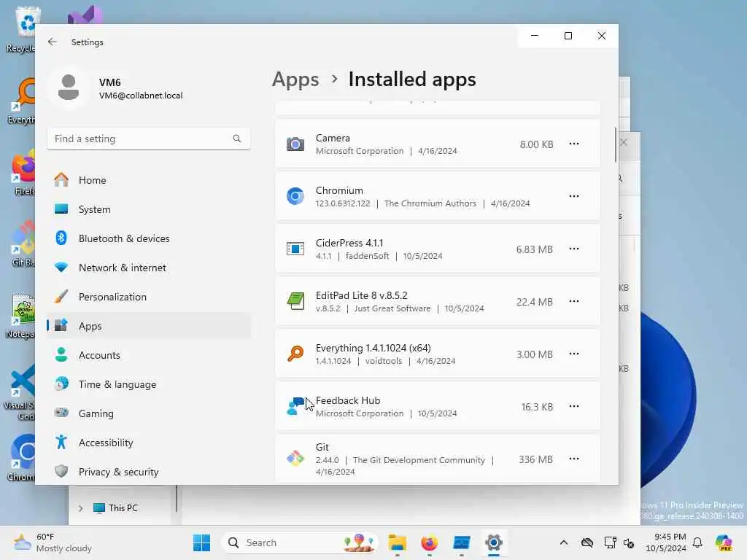Click the 336 MB size of Git
The width and height of the screenshot is (747, 560).
536,459
